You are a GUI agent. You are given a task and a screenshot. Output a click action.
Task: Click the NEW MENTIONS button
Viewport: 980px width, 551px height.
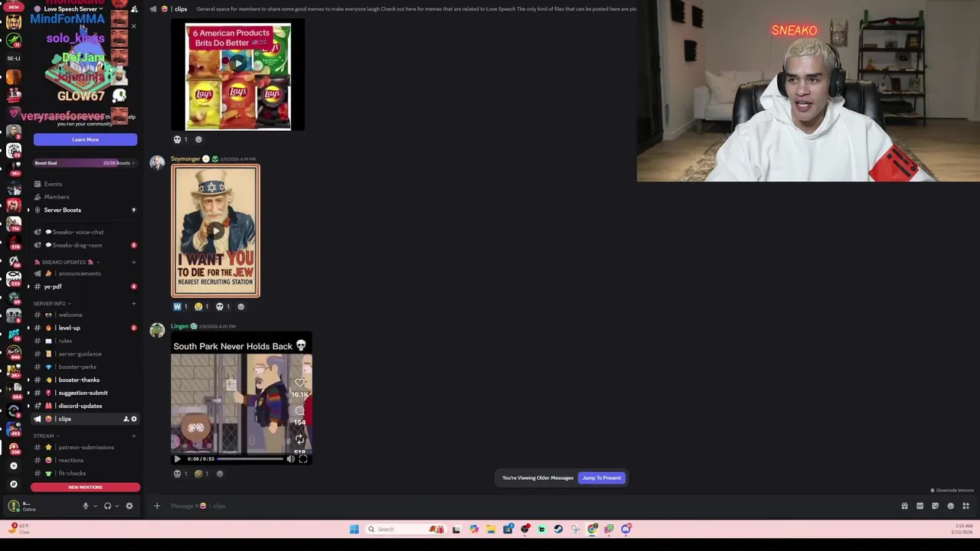pos(85,487)
